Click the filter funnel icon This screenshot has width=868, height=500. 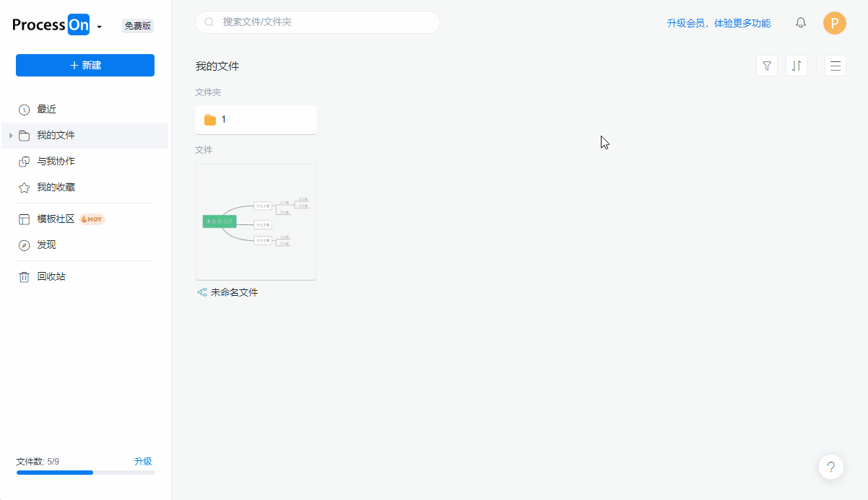point(767,66)
